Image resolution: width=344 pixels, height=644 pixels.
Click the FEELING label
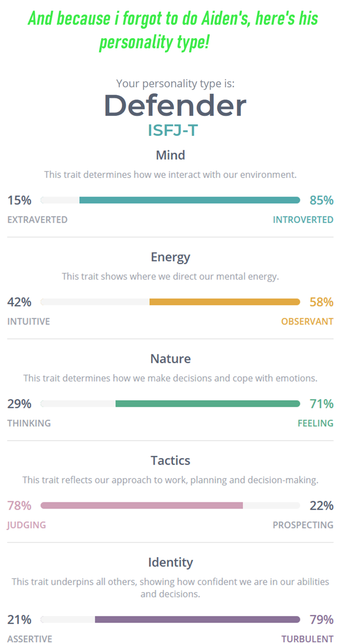point(315,423)
